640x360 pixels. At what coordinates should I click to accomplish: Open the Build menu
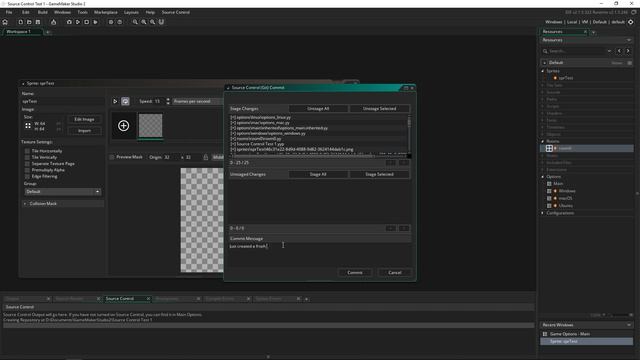[x=42, y=12]
